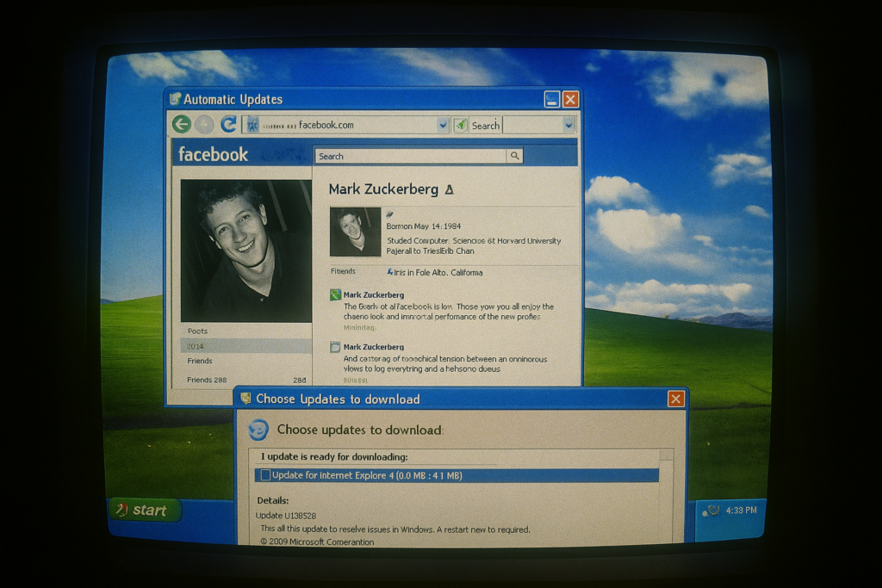Screen dimensions: 882x588
Task: Open the Poots sidebar entry
Action: [x=197, y=331]
